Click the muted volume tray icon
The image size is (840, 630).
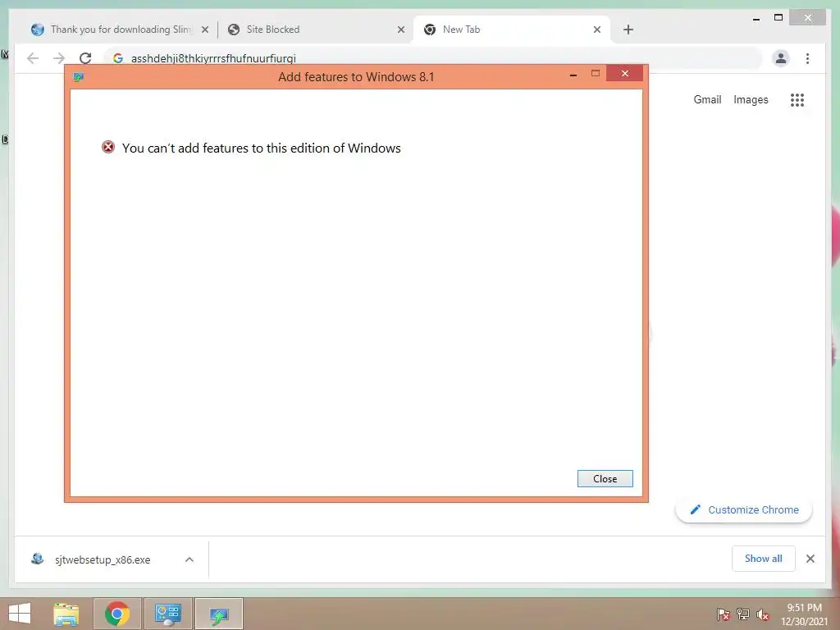tap(763, 614)
